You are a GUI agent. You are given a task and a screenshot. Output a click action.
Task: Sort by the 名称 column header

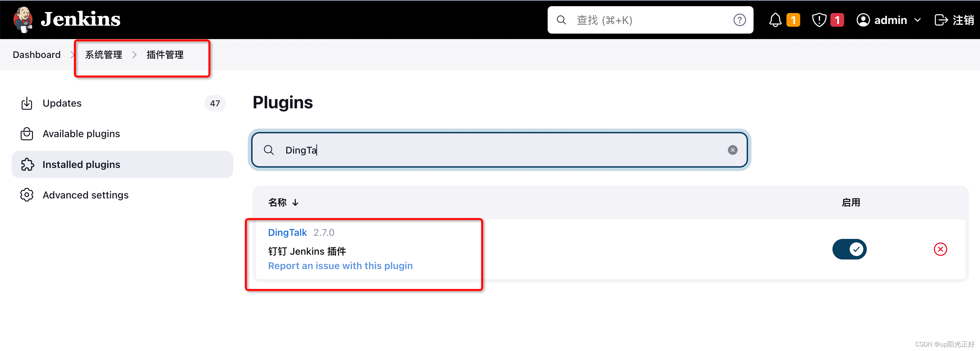coord(283,203)
